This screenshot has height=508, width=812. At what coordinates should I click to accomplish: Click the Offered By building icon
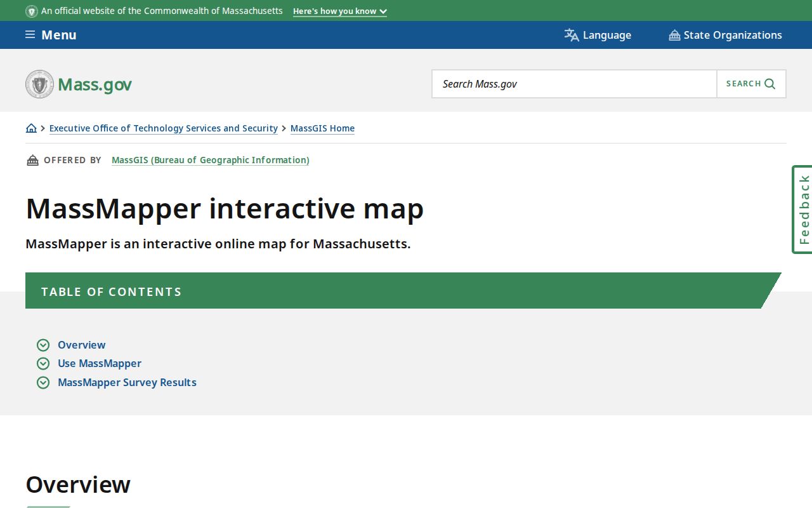(32, 160)
